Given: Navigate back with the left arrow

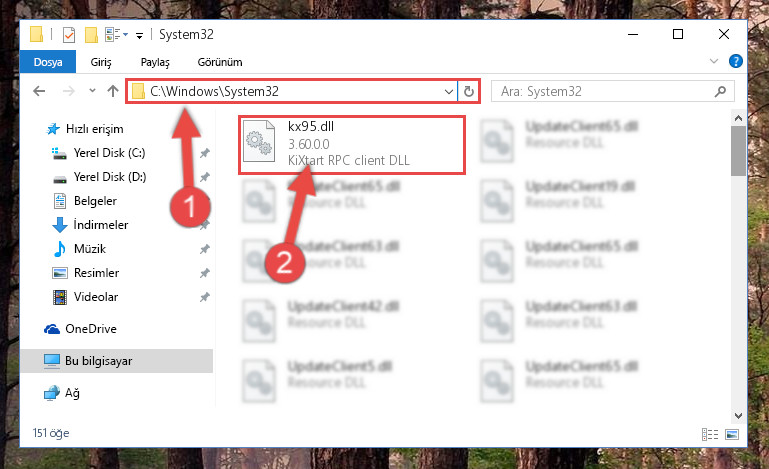Looking at the screenshot, I should [x=39, y=91].
